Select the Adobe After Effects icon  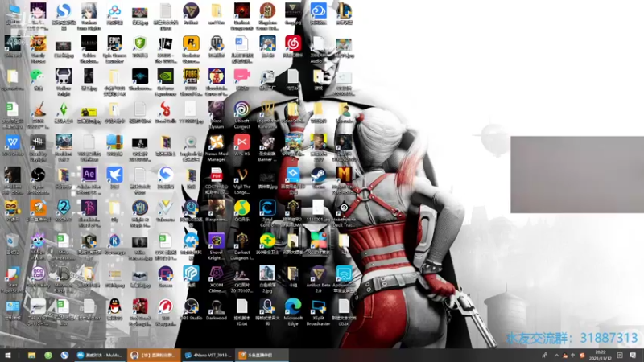click(89, 175)
